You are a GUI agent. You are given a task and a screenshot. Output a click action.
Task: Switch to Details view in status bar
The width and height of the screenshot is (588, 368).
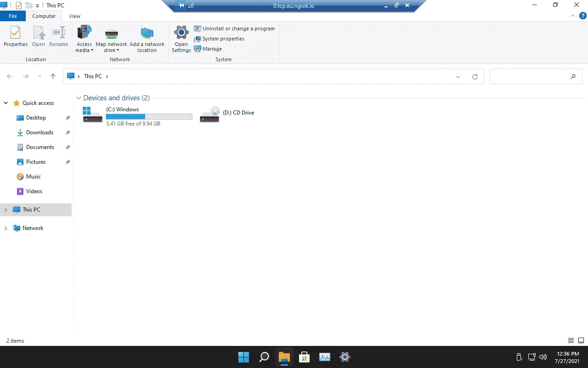(571, 341)
